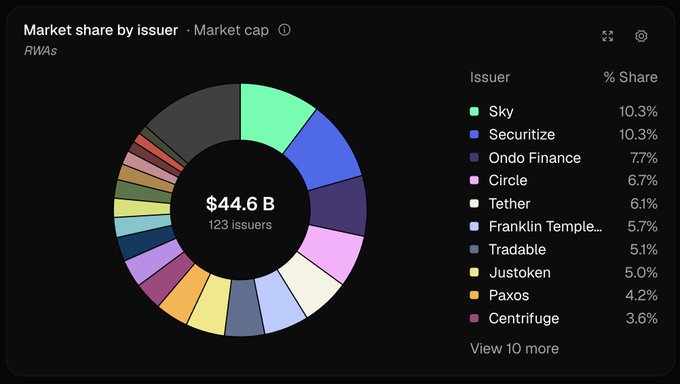Click the large dark gray donut slice

tap(203, 119)
